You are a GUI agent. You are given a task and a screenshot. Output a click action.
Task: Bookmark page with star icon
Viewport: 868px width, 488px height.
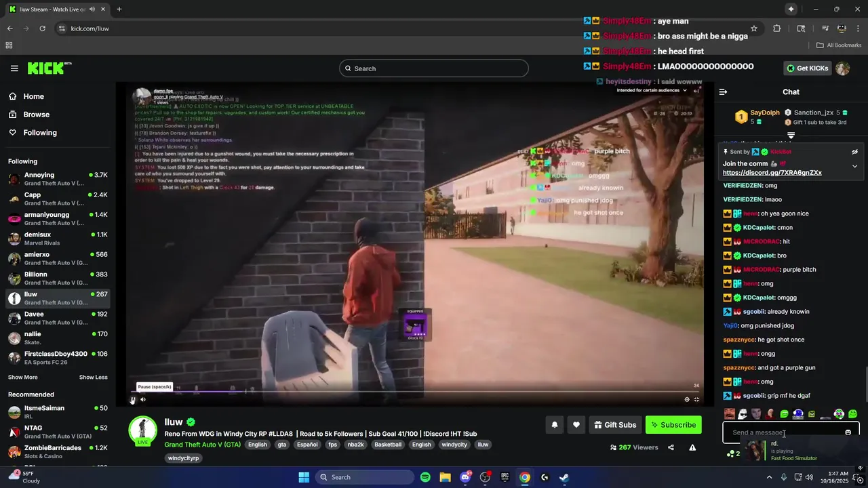click(x=753, y=28)
